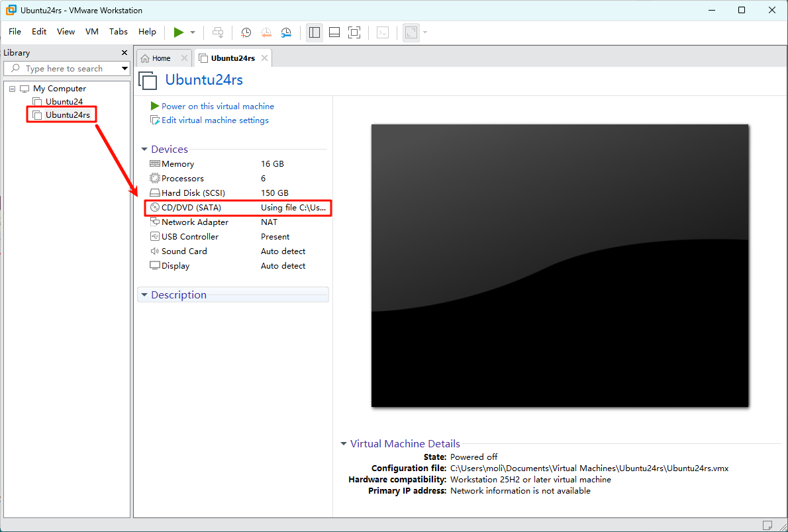Open the stretch options dropdown arrow
Viewport: 788px width, 532px height.
425,32
